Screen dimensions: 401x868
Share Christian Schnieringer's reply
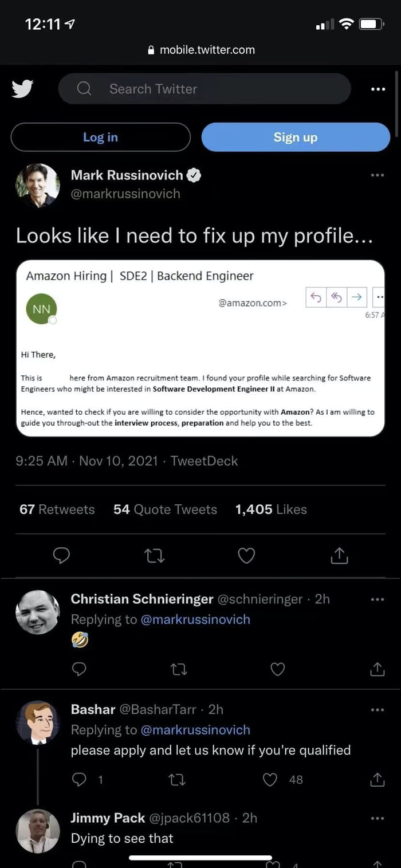coord(377,669)
